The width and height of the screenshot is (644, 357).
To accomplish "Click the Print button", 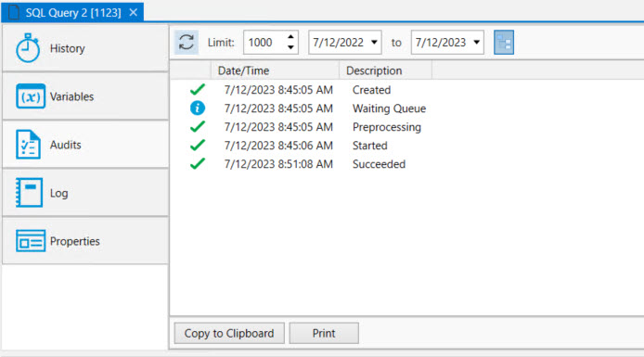I will (324, 333).
